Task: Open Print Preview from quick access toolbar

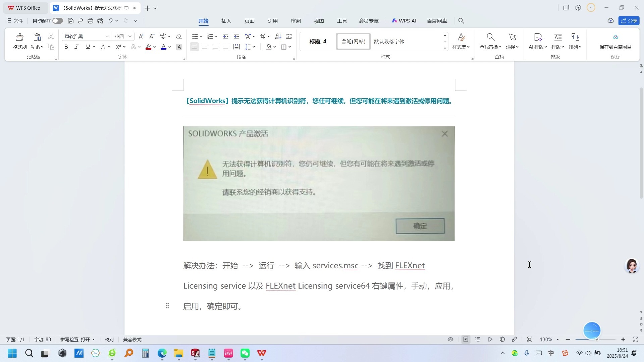Action: (100, 21)
